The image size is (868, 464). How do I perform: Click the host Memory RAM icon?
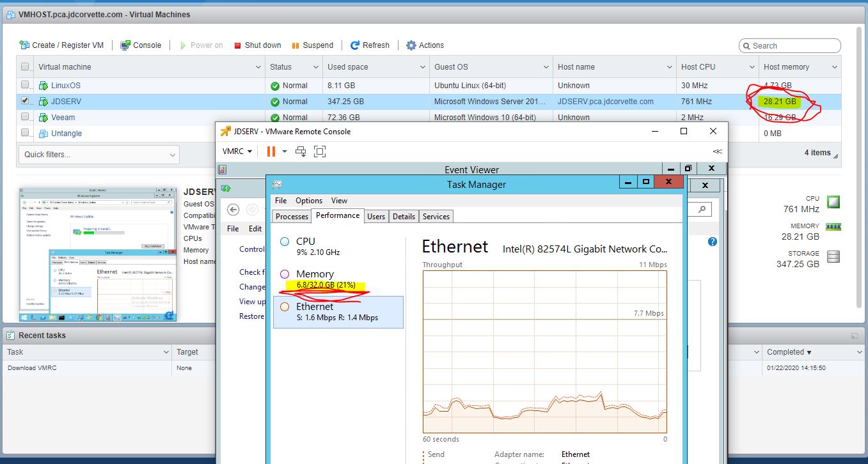(833, 226)
